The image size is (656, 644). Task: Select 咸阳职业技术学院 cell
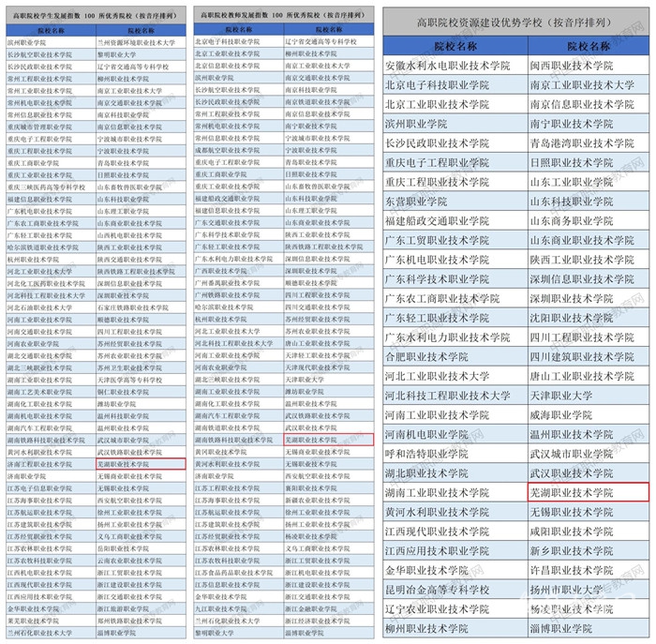[x=589, y=532]
